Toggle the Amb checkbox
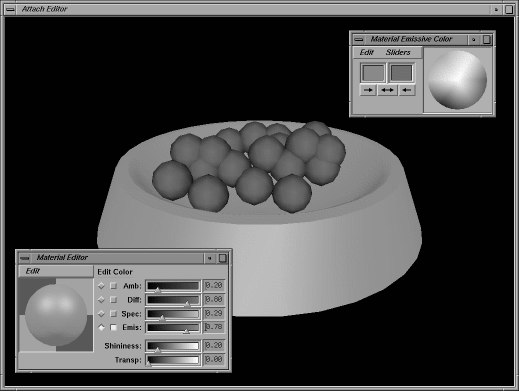The image size is (519, 391). click(114, 286)
